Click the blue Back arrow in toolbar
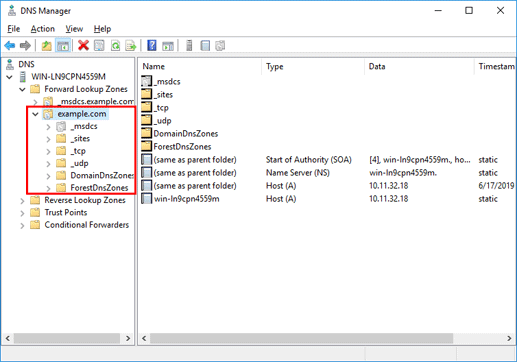Viewport: 517px width, 362px height. (10, 45)
